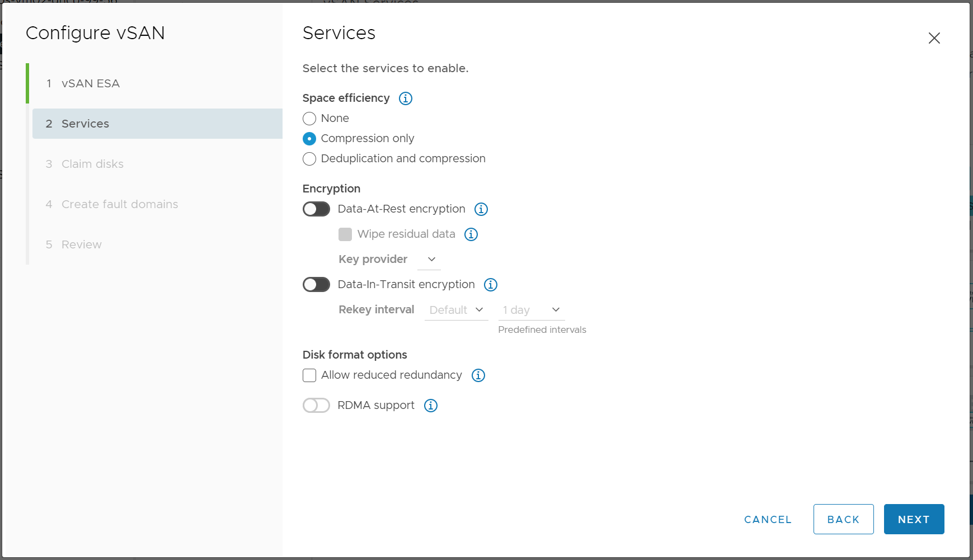The image size is (973, 560).
Task: Go BACK to previous step
Action: [843, 520]
